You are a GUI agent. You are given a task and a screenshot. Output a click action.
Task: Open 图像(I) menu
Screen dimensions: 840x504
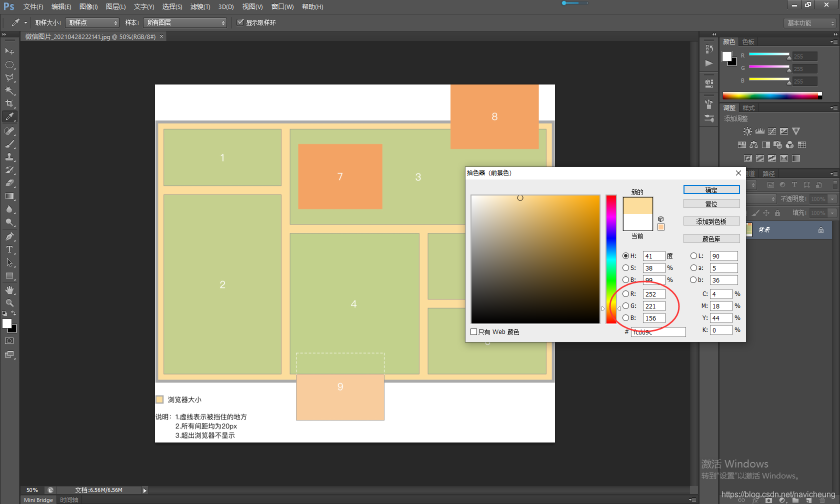click(x=88, y=6)
